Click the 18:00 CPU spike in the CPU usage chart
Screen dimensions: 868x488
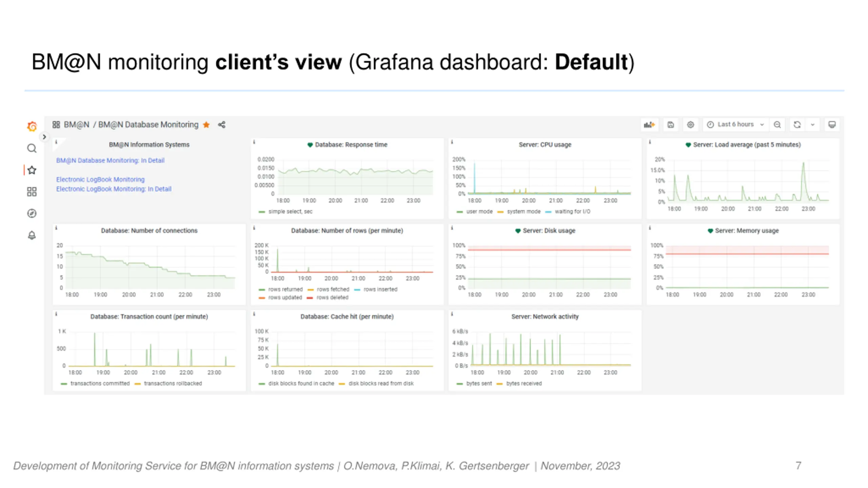474,178
